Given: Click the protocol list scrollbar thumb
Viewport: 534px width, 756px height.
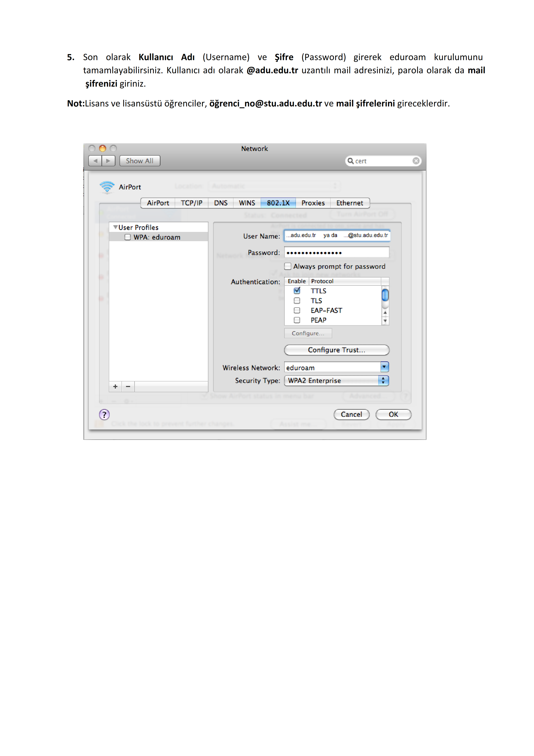Looking at the screenshot, I should (385, 295).
